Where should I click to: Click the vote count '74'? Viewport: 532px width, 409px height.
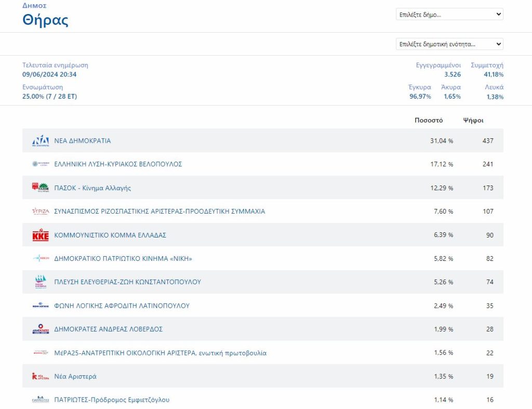point(490,282)
